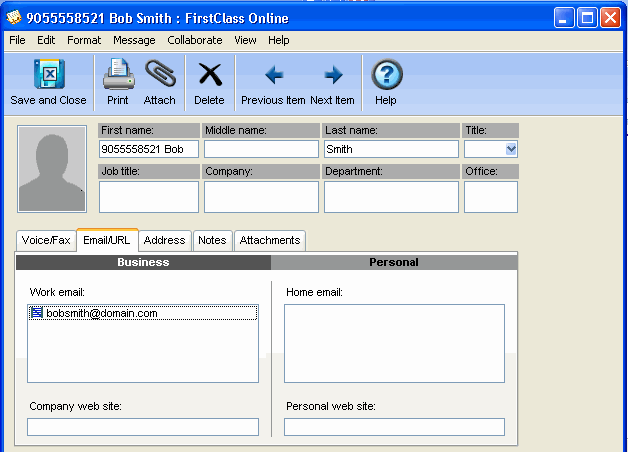This screenshot has height=452, width=628.
Task: Open the Message menu
Action: [x=134, y=40]
